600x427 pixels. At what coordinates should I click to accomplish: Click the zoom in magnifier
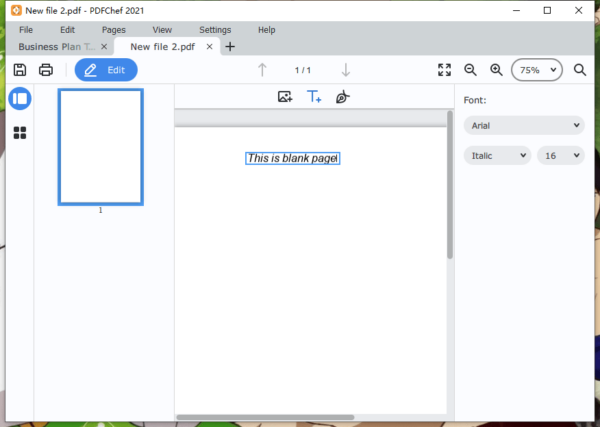[496, 70]
